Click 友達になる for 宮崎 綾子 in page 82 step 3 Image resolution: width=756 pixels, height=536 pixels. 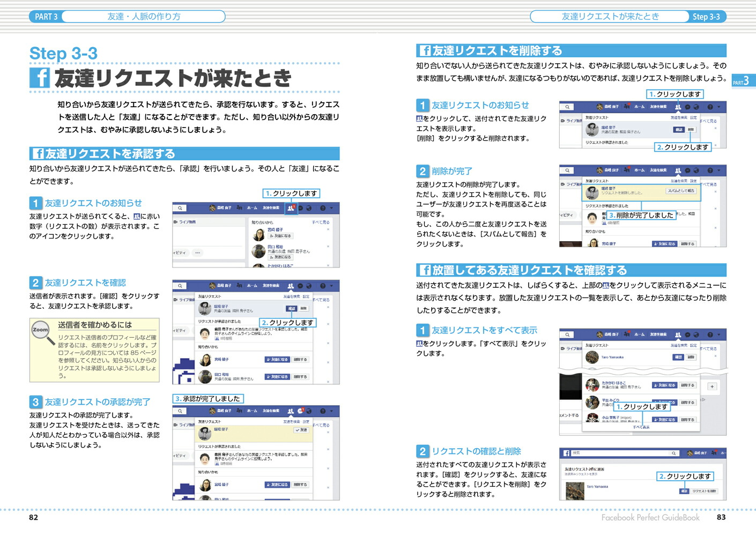coord(278,485)
